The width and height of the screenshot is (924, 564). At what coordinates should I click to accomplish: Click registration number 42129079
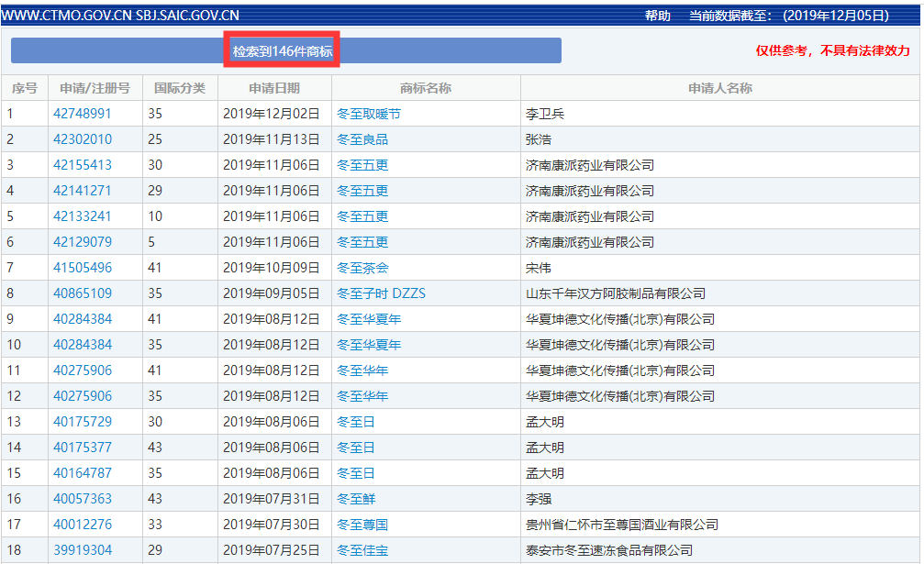(83, 242)
